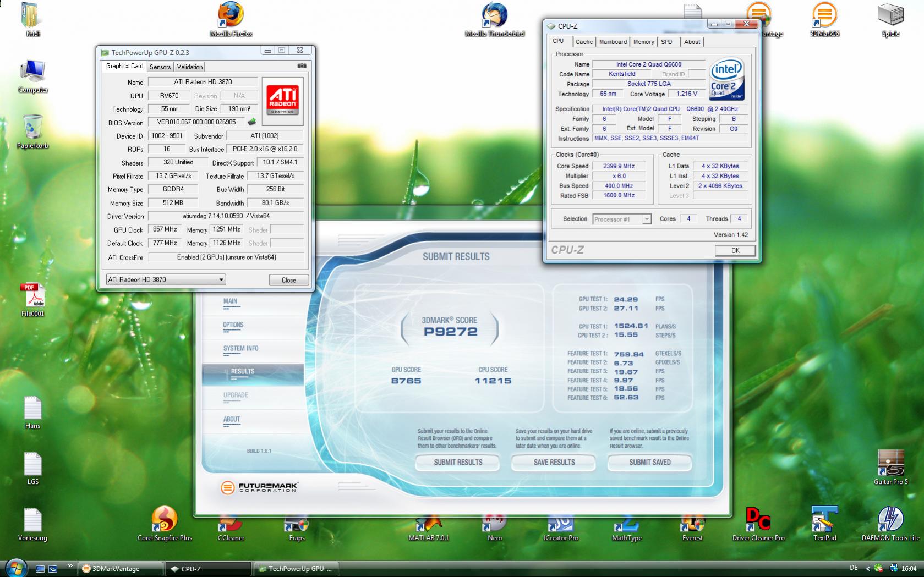Viewport: 924px width, 577px height.
Task: Expand hidden system tray icons arrow
Action: pyautogui.click(x=868, y=568)
